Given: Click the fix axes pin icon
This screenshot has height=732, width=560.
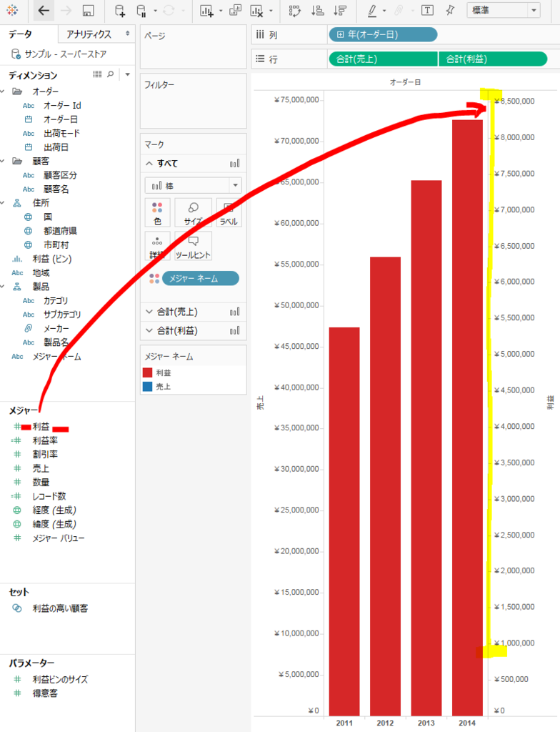Looking at the screenshot, I should [450, 10].
